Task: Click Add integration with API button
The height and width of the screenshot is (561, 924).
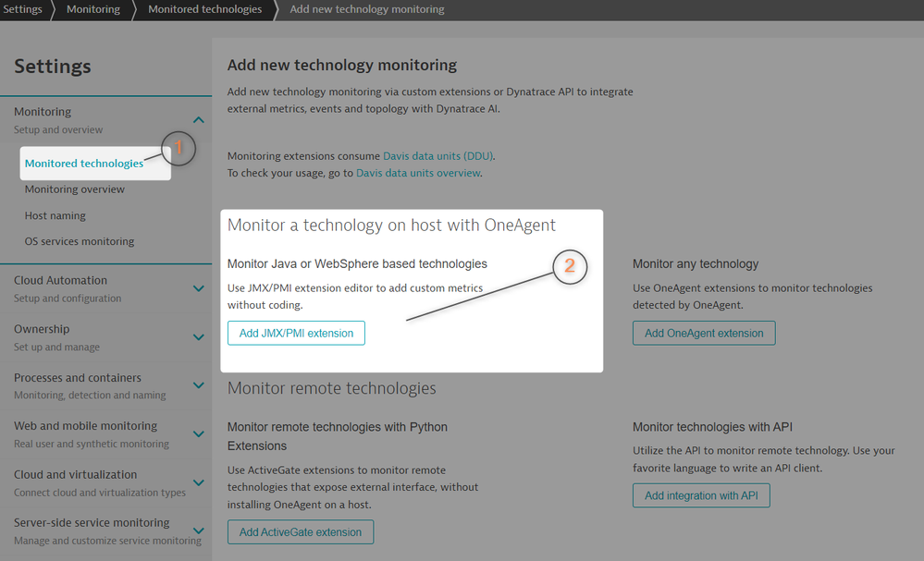Action: pyautogui.click(x=701, y=495)
